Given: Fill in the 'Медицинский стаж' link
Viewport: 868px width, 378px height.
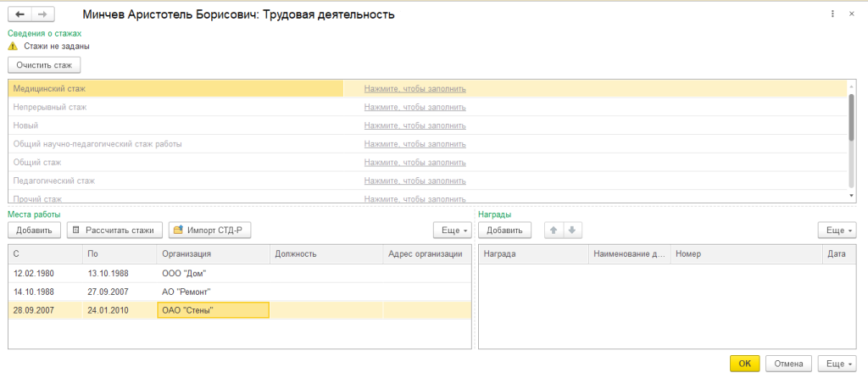Looking at the screenshot, I should point(415,89).
